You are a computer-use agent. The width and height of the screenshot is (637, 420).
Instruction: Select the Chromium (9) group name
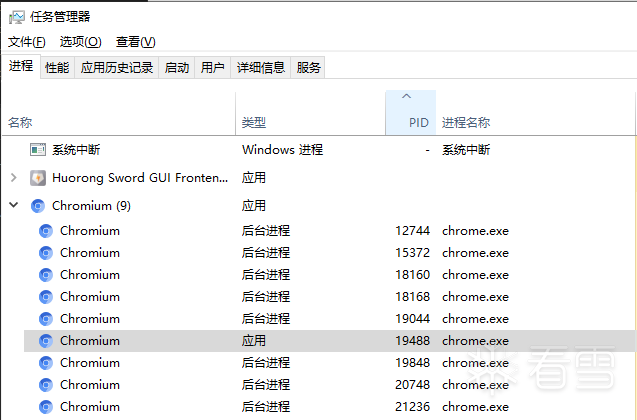coord(91,206)
